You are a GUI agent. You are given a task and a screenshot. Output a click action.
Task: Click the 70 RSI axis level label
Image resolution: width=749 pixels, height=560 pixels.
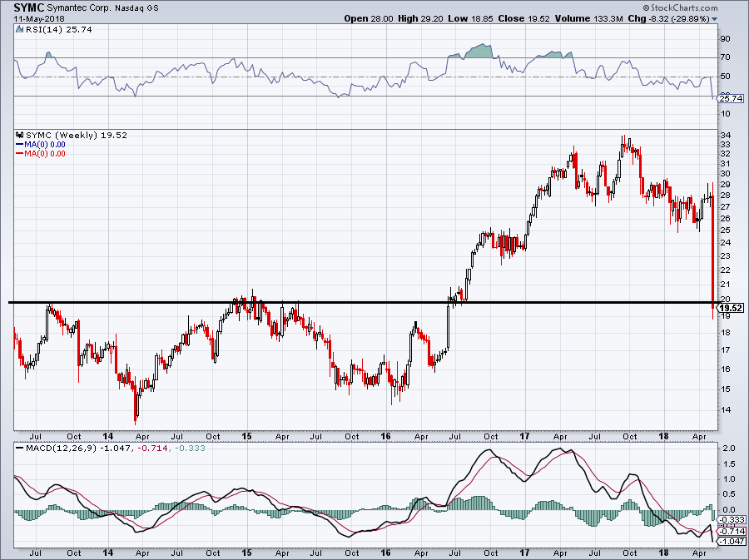pyautogui.click(x=725, y=57)
